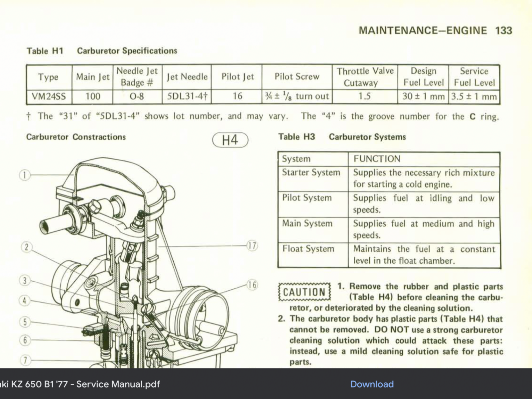Click callout number 16 on the diagram

coord(252,285)
